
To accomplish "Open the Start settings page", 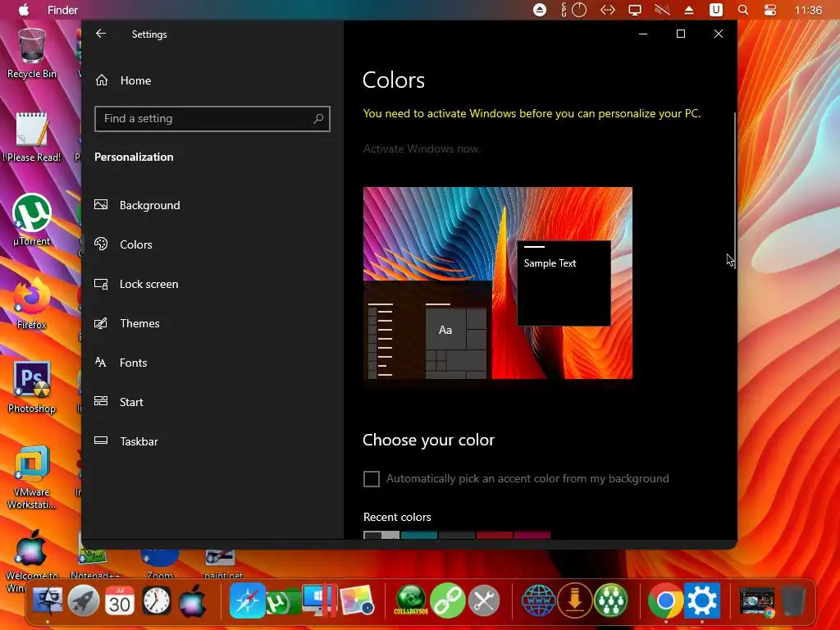I will click(119, 402).
